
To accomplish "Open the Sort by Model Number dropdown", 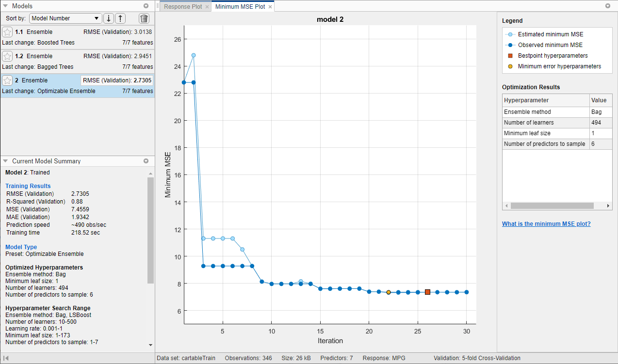I will [65, 18].
